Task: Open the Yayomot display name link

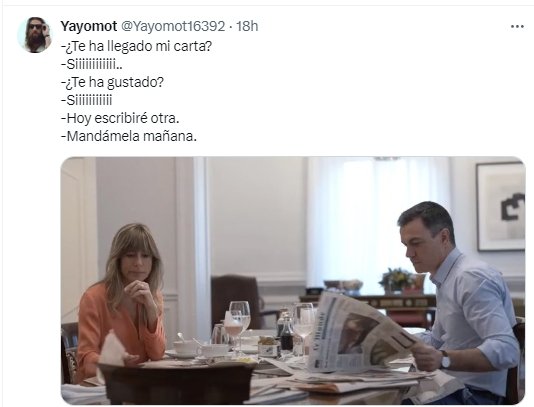Action: coord(89,26)
